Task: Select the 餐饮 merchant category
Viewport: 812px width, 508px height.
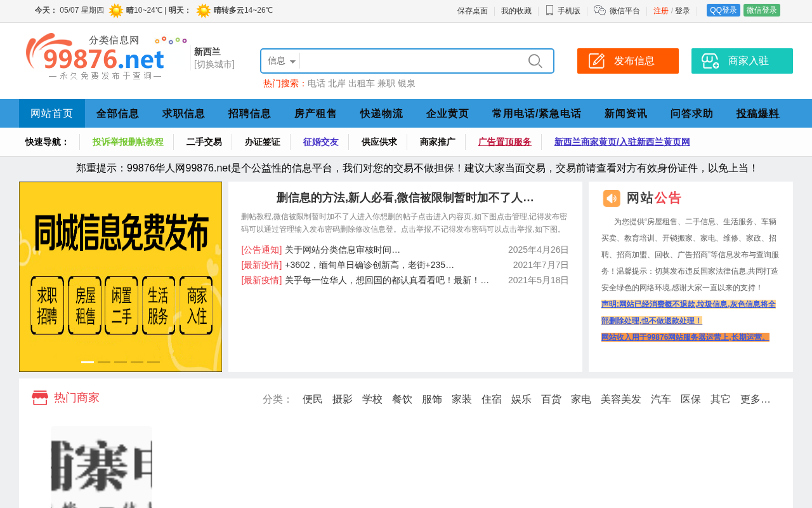Action: point(402,399)
